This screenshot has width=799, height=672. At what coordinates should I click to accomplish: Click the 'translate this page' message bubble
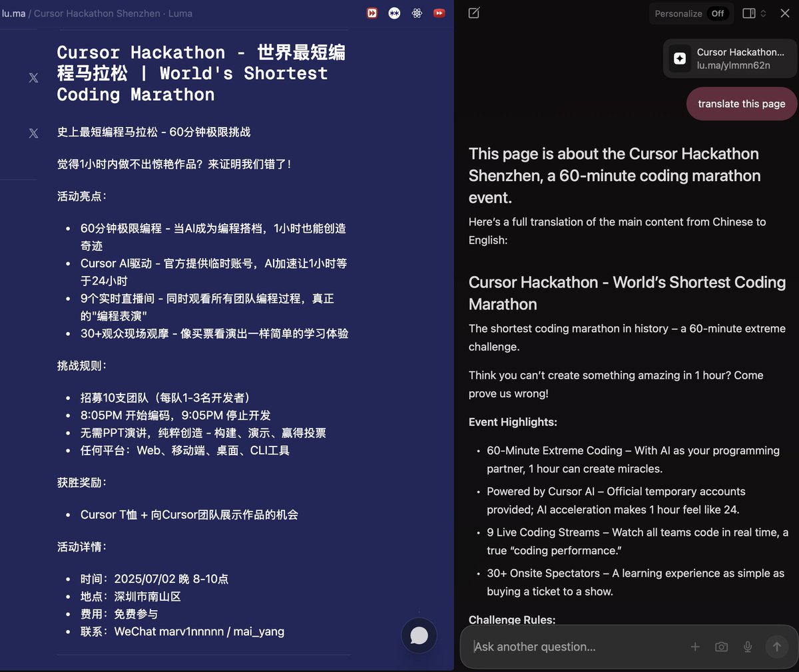(742, 104)
